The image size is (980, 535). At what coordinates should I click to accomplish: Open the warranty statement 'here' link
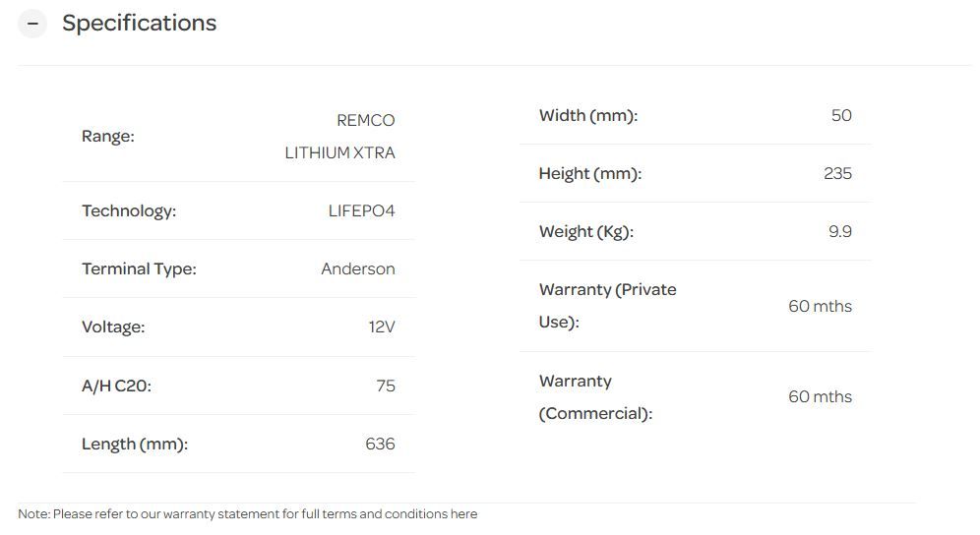[463, 514]
